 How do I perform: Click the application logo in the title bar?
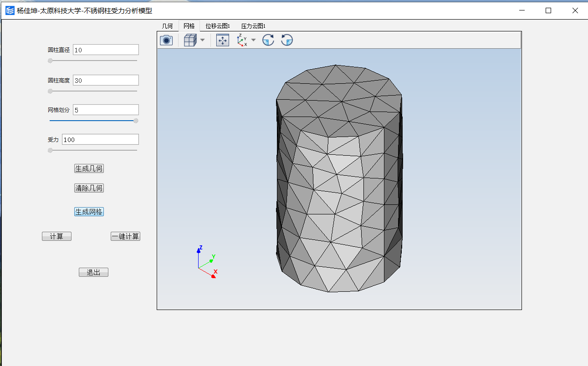click(x=10, y=10)
